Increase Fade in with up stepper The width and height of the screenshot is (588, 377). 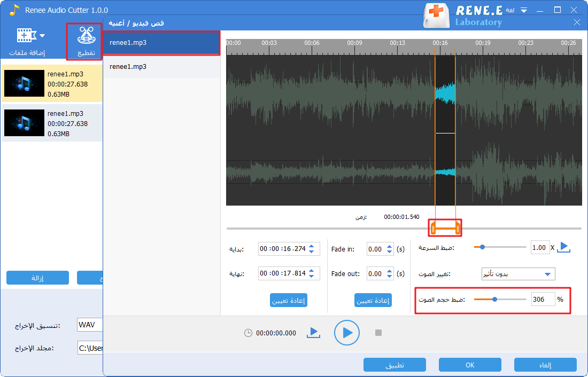click(389, 247)
